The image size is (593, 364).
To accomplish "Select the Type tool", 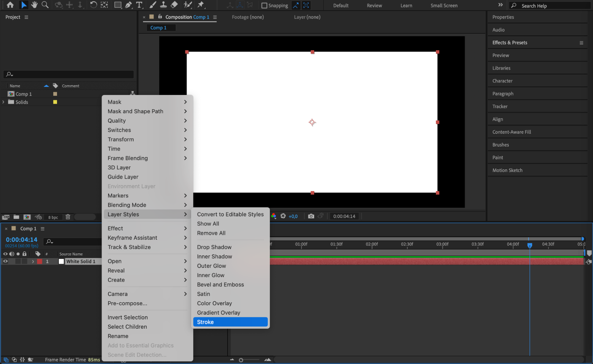I will 139,5.
